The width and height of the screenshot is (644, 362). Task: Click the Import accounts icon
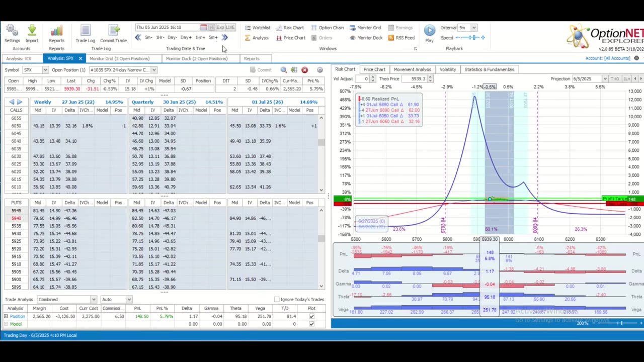coord(32,32)
